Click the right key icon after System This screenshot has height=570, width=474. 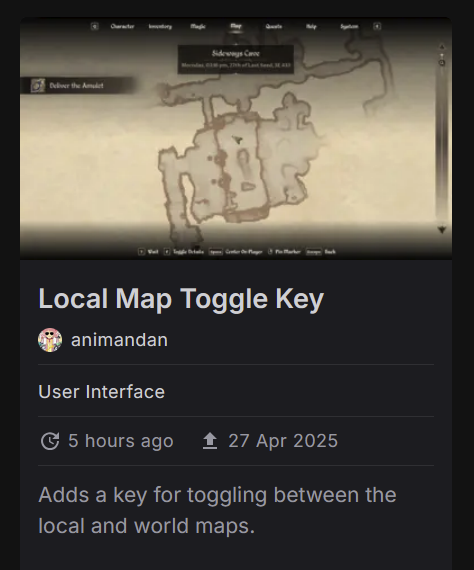coord(377,26)
